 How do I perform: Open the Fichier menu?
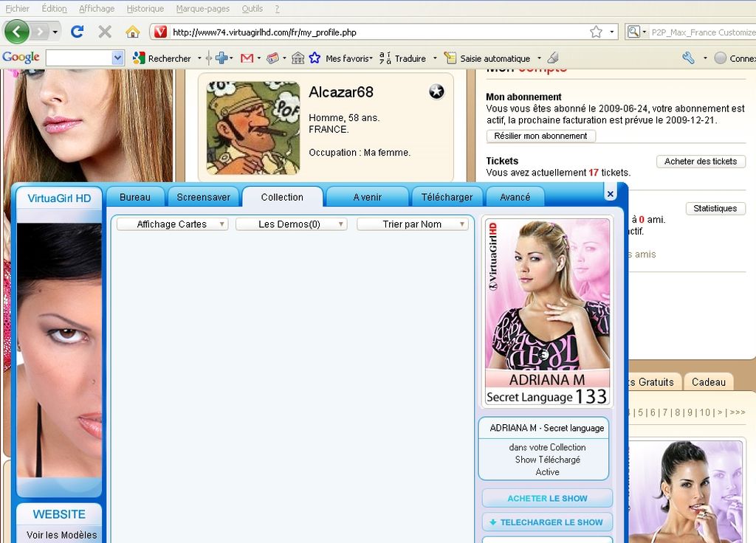(18, 8)
